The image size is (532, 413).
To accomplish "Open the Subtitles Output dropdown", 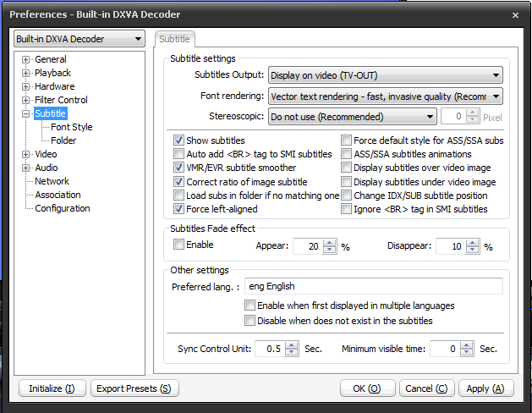I will click(x=495, y=75).
